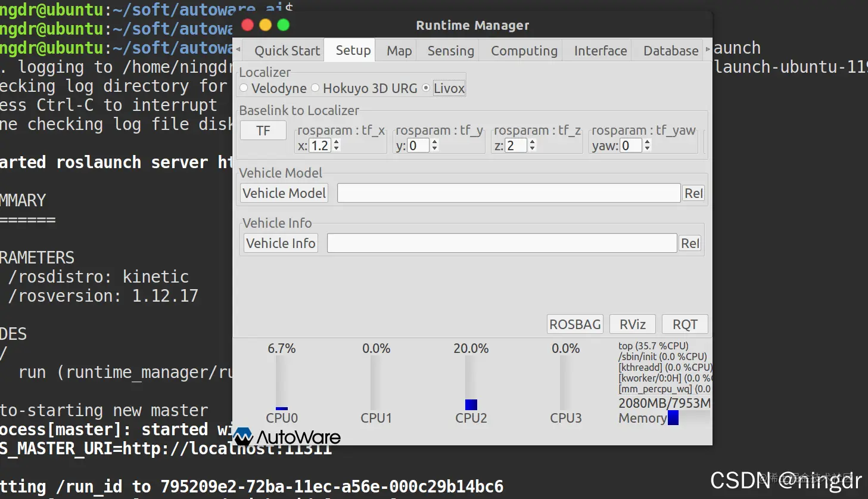Click the Runtime Manager title bar text

[x=472, y=25]
